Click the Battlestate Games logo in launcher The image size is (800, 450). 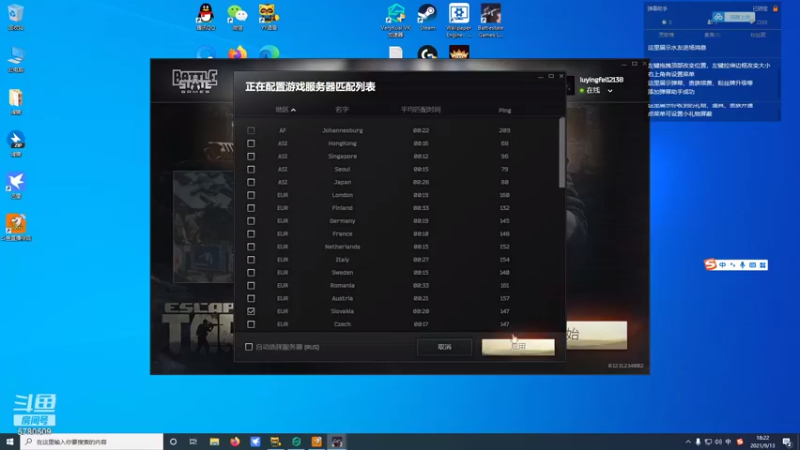coord(195,81)
